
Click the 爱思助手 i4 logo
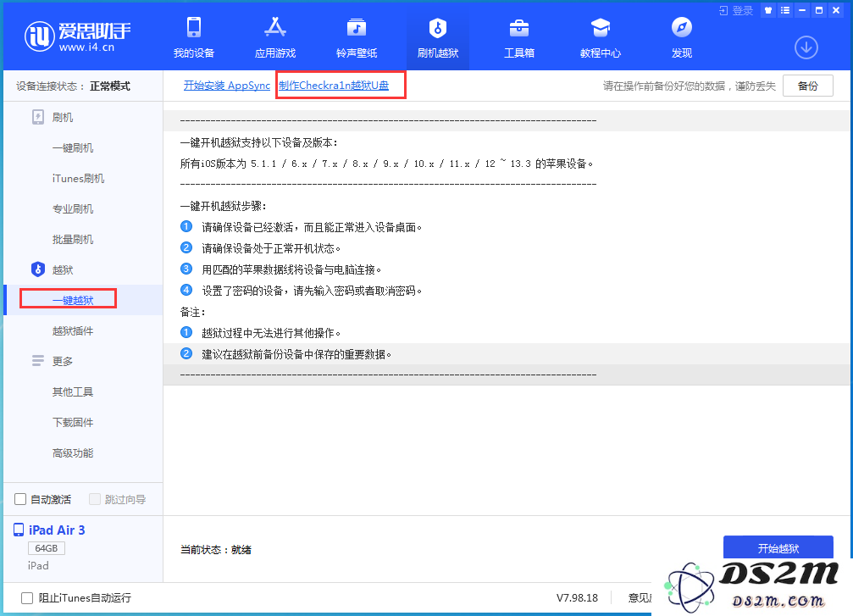(x=78, y=36)
